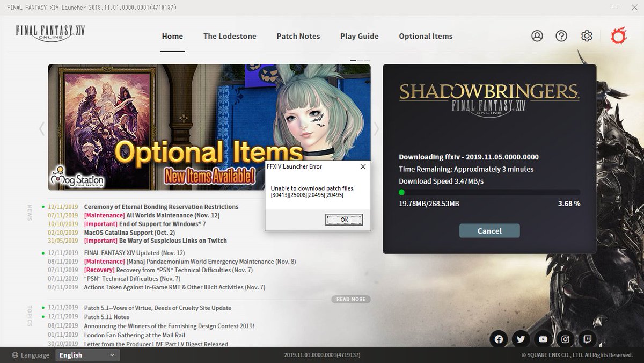This screenshot has height=363, width=644.
Task: Close the FFXIV Launcher Error dialog
Action: click(x=363, y=166)
